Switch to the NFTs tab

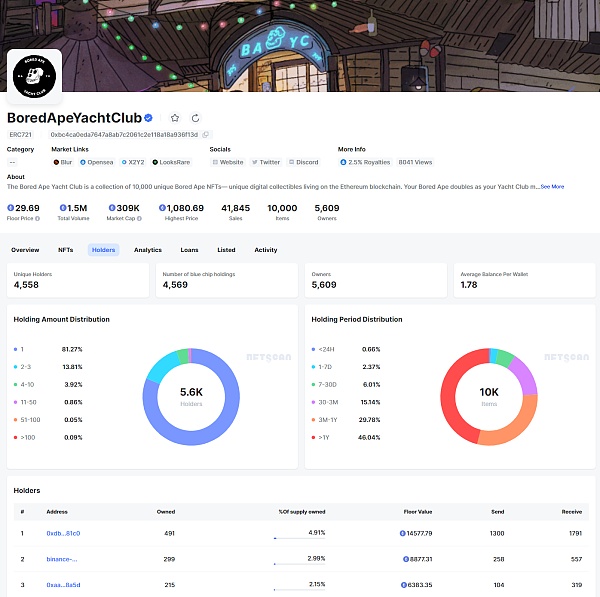coord(65,250)
